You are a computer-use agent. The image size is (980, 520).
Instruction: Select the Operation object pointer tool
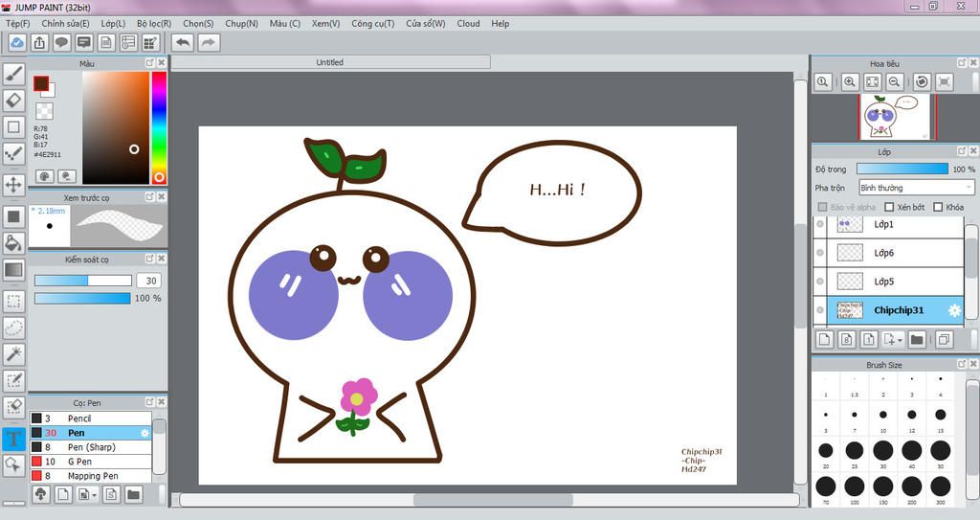point(13,464)
